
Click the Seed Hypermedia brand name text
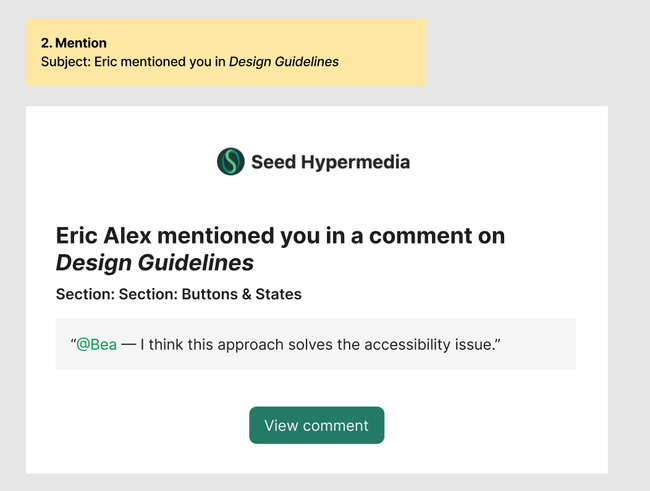tap(330, 162)
